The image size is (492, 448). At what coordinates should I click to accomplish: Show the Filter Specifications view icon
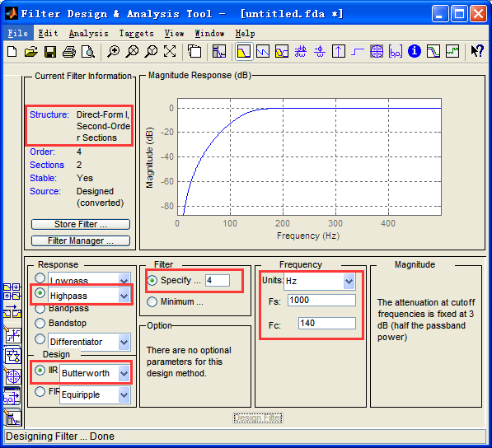point(219,51)
